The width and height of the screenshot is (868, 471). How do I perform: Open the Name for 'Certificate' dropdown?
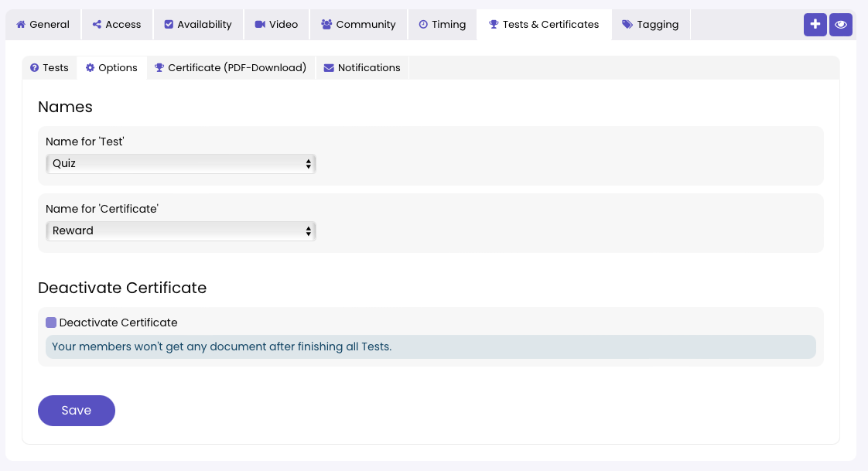[x=180, y=230]
